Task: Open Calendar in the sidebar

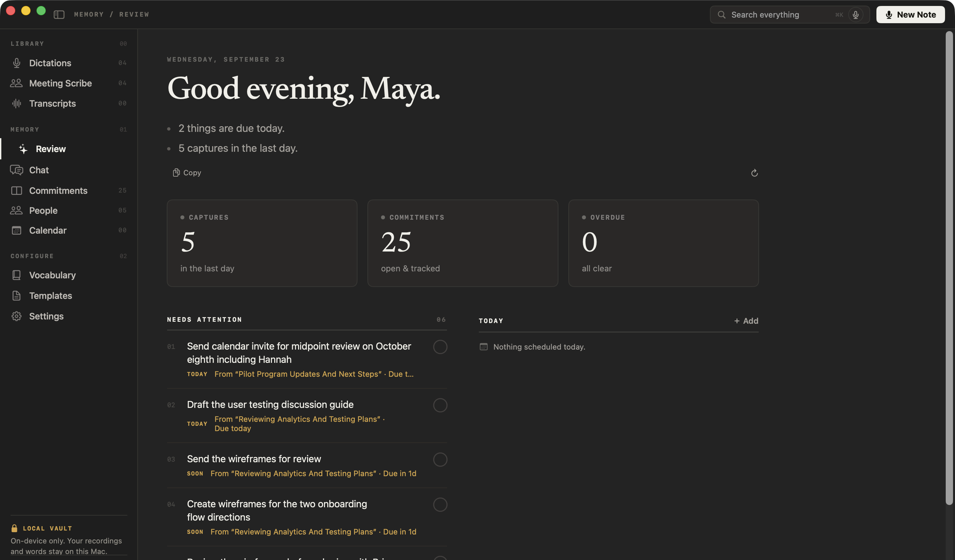Action: click(x=69, y=230)
